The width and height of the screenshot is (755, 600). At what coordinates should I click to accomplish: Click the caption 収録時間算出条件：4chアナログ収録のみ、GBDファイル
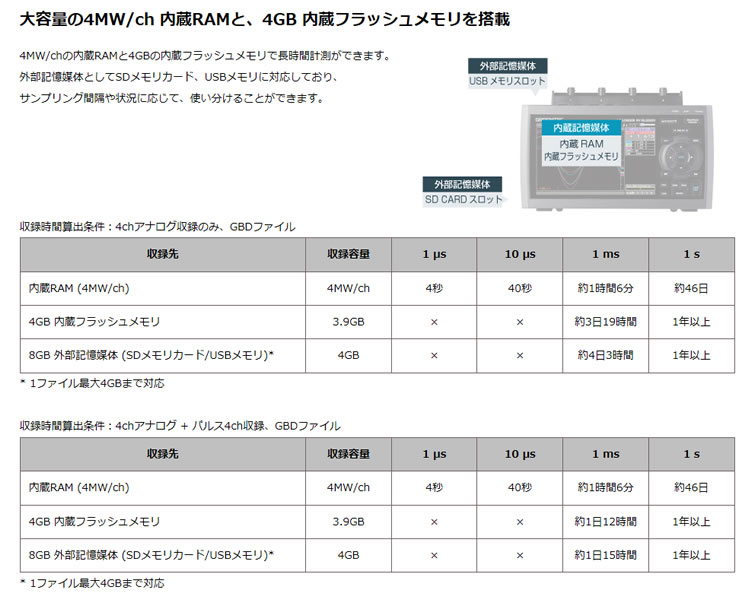tap(157, 227)
